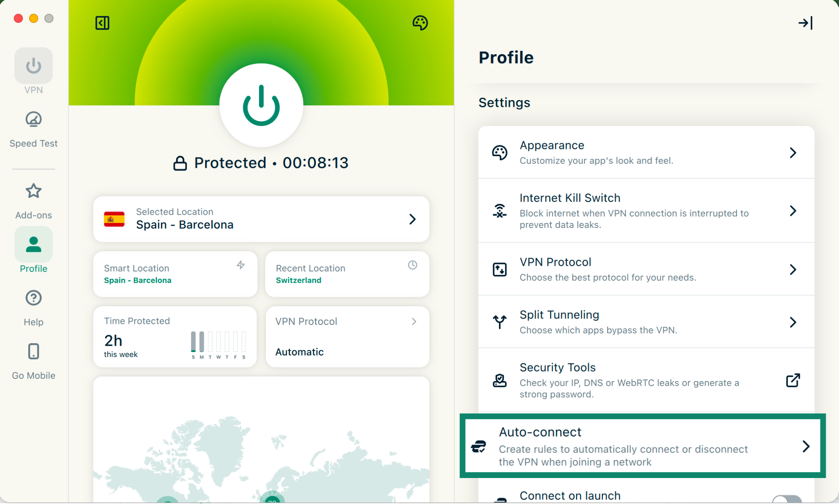
Task: Open Go Mobile phone icon
Action: 33,352
